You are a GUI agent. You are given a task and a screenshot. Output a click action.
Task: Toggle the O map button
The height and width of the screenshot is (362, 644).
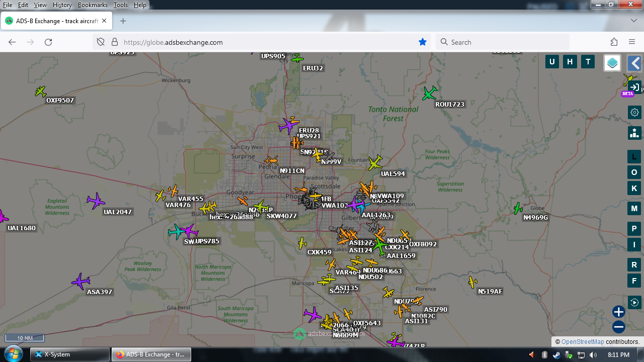coord(634,172)
